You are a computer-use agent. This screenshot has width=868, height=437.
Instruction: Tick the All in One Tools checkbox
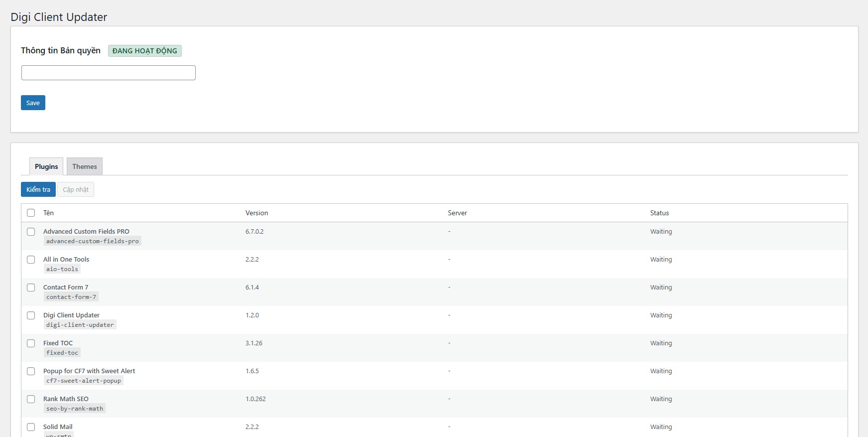click(31, 260)
